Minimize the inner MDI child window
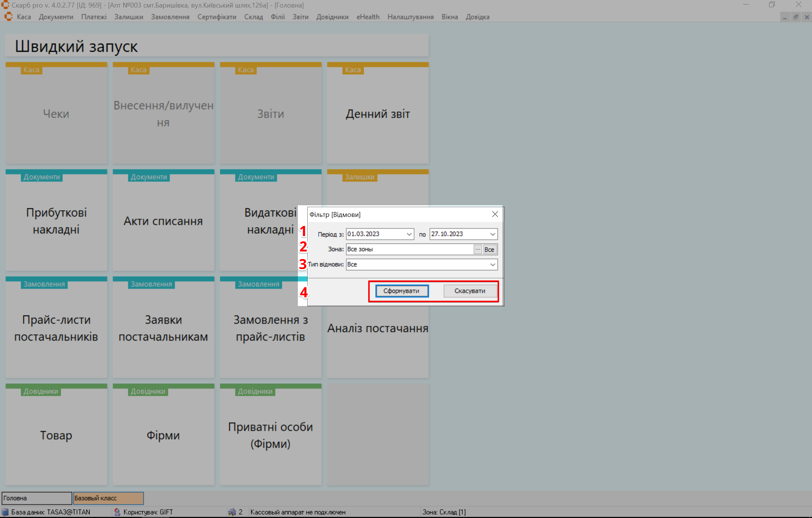The height and width of the screenshot is (518, 812). click(785, 17)
